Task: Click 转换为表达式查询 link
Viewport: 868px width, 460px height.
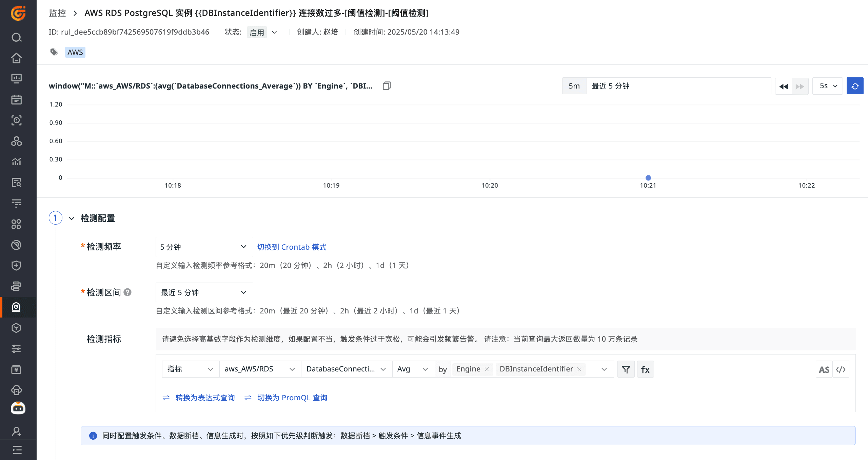Action: [x=205, y=398]
